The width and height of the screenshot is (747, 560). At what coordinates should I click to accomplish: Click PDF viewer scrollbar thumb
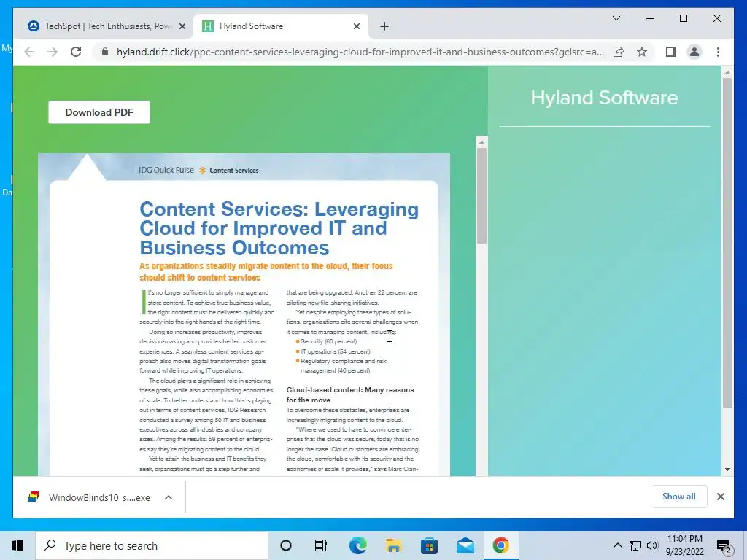click(481, 196)
